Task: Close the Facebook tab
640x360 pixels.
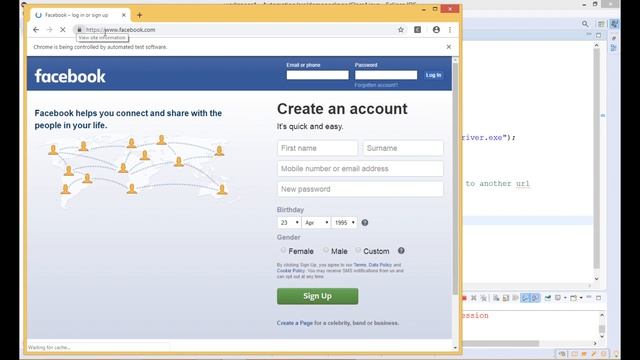Action: [x=124, y=15]
